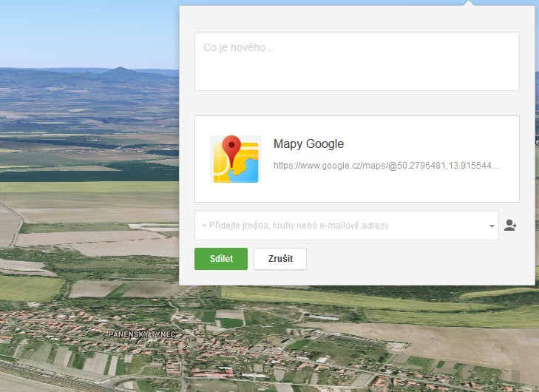Click the add person icon
The image size is (539, 392).
click(x=510, y=226)
